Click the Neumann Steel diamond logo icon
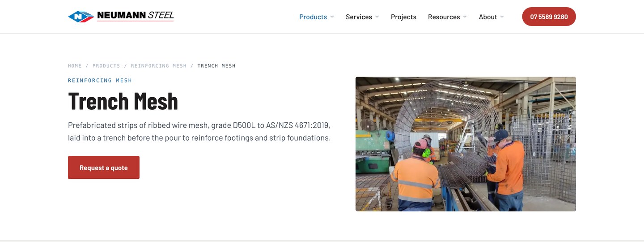 tap(81, 17)
